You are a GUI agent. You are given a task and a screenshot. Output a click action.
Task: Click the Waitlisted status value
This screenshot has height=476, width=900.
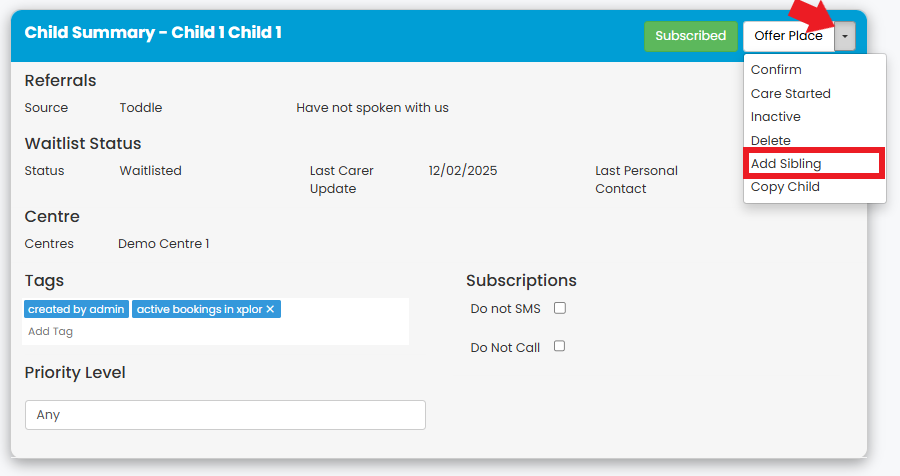pos(150,171)
